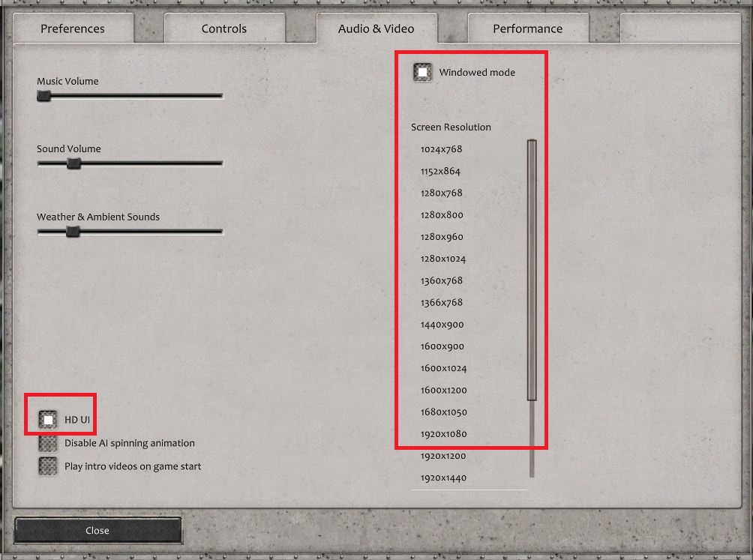Click the Sound Volume slider handle
This screenshot has height=560, width=753.
coord(73,163)
